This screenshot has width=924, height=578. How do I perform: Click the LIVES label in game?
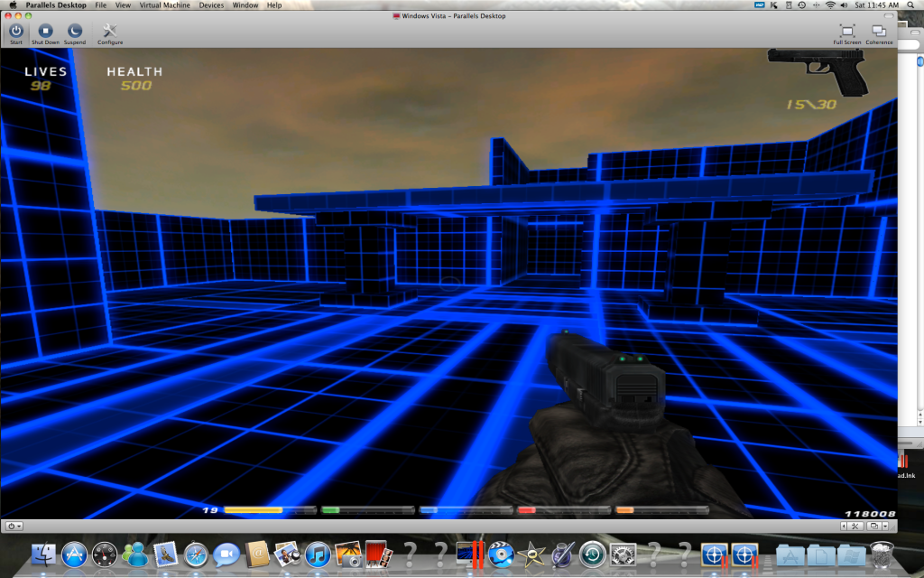pyautogui.click(x=45, y=71)
